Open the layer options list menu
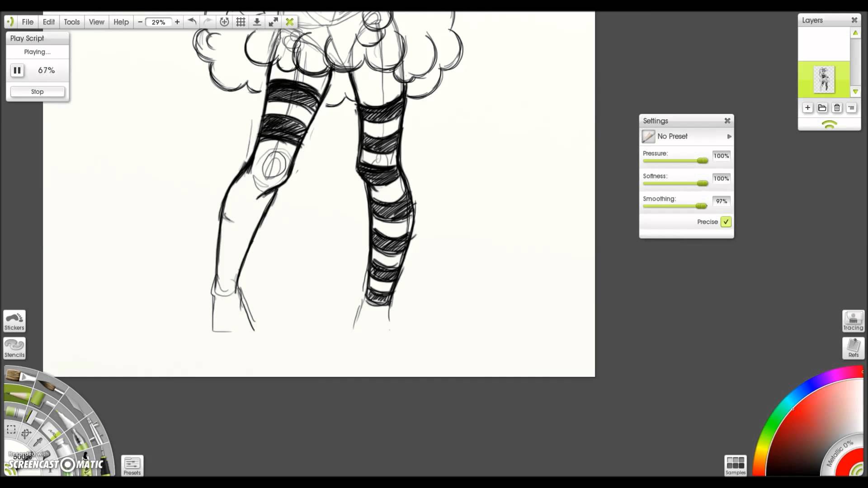 pos(851,108)
